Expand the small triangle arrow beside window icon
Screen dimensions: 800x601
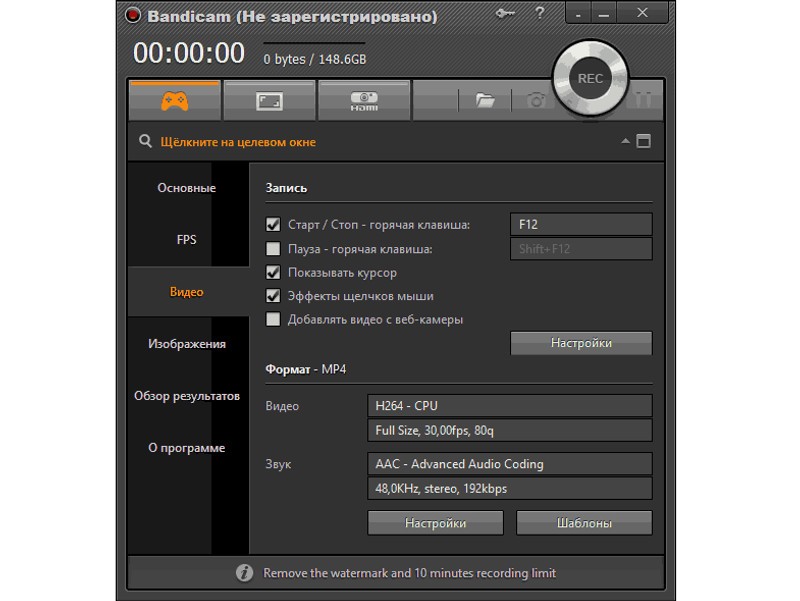pyautogui.click(x=625, y=141)
